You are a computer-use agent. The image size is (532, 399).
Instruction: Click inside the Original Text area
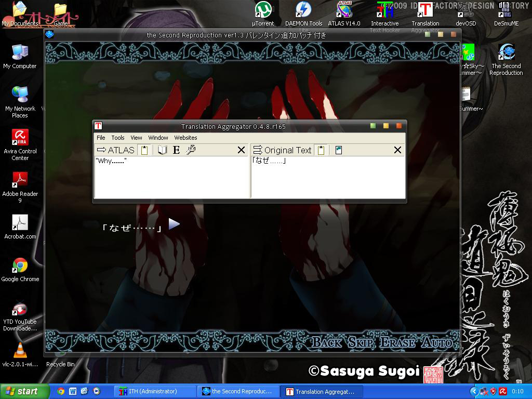(x=328, y=177)
